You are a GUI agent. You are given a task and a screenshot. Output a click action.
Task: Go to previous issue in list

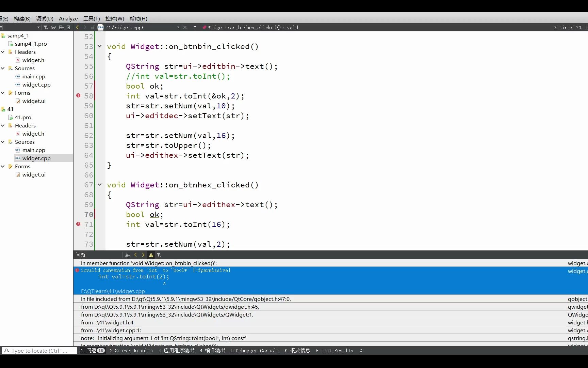point(135,255)
